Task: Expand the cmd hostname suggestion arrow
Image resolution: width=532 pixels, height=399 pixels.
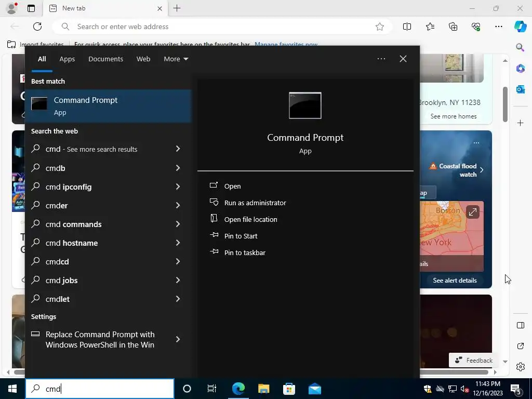Action: tap(178, 242)
